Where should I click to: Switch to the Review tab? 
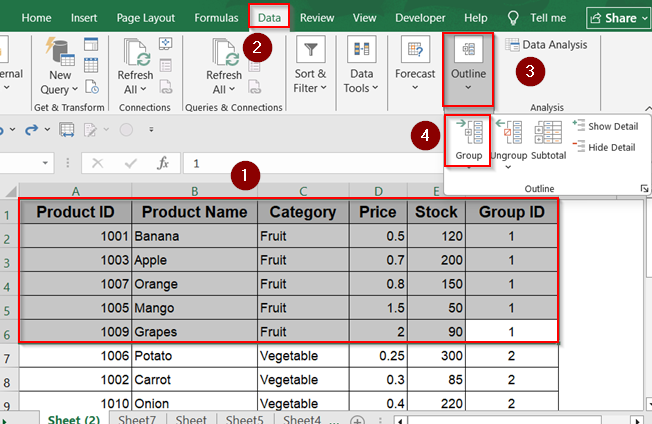click(x=317, y=18)
